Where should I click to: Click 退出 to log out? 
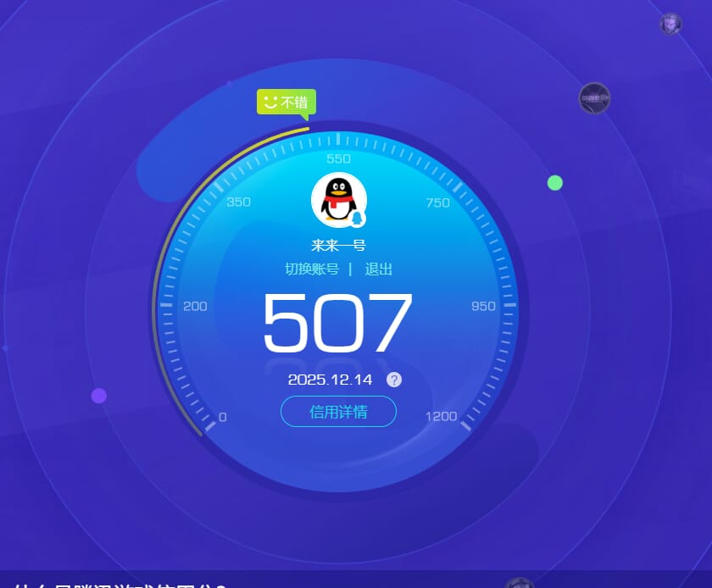click(378, 269)
